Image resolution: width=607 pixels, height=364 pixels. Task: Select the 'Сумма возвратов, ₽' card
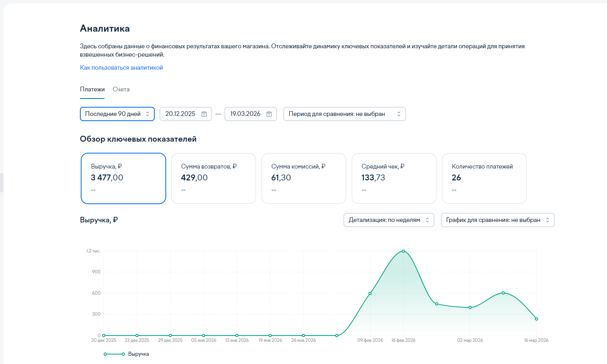point(214,178)
